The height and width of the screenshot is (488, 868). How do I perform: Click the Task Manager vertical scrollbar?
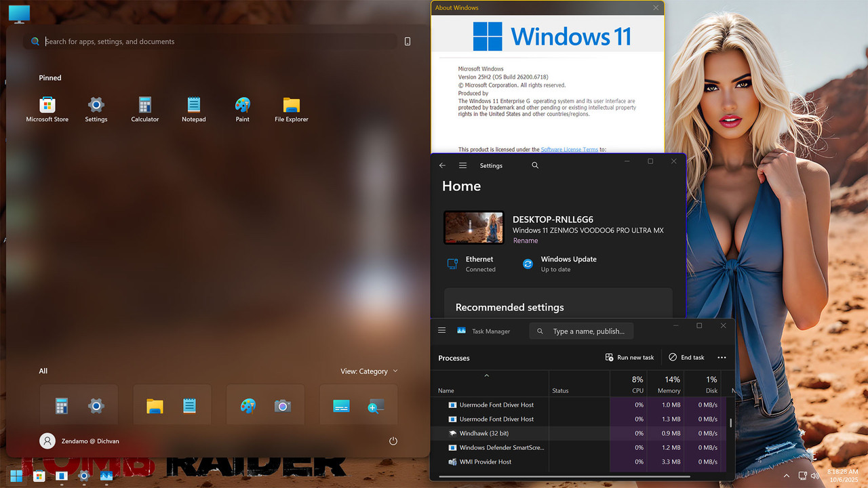[730, 424]
